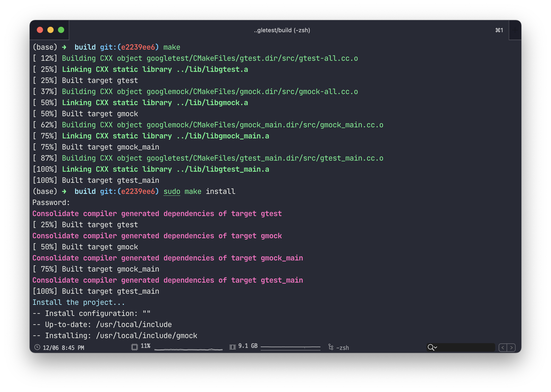This screenshot has width=551, height=392.
Task: Click the ⌘1 tab shortcut label
Action: pos(499,30)
